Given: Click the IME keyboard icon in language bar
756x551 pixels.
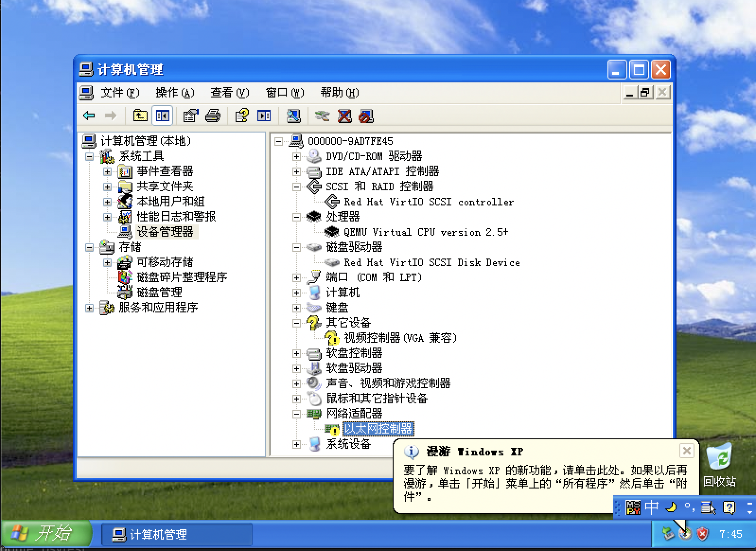Looking at the screenshot, I should coord(633,507).
